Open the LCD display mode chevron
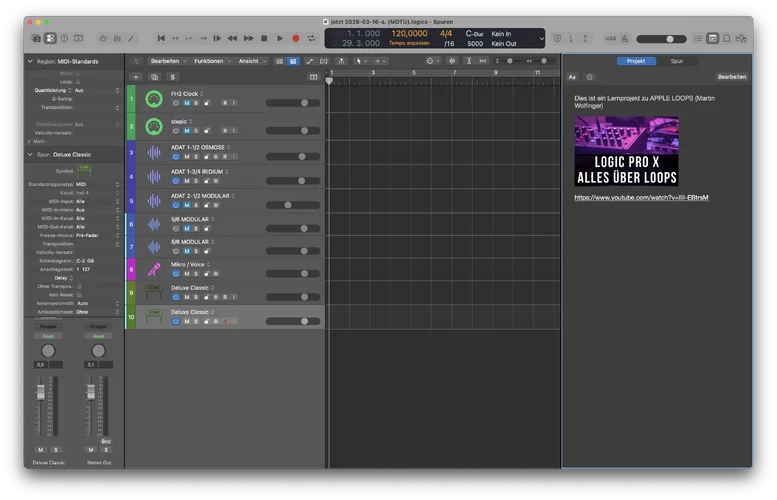777x500 pixels. pyautogui.click(x=541, y=39)
